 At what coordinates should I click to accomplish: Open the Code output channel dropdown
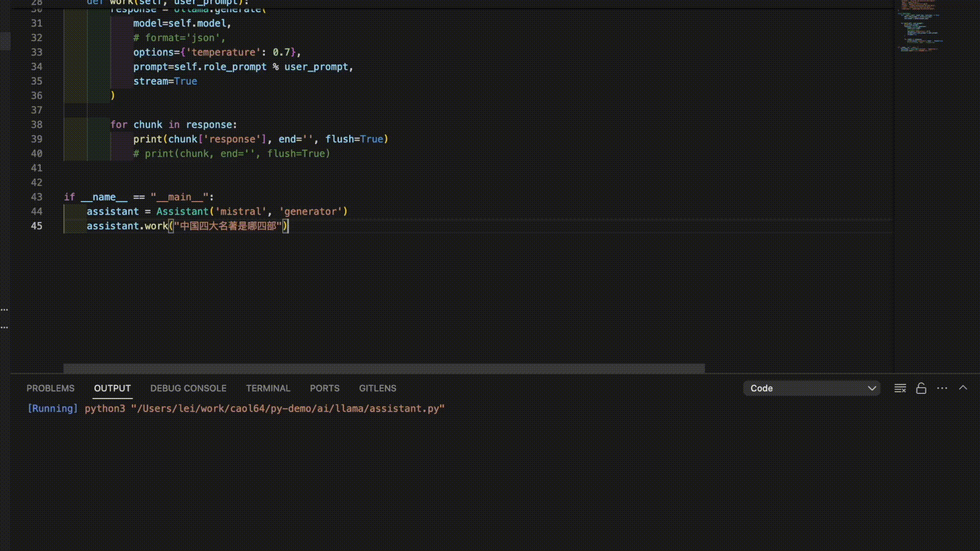(x=812, y=388)
